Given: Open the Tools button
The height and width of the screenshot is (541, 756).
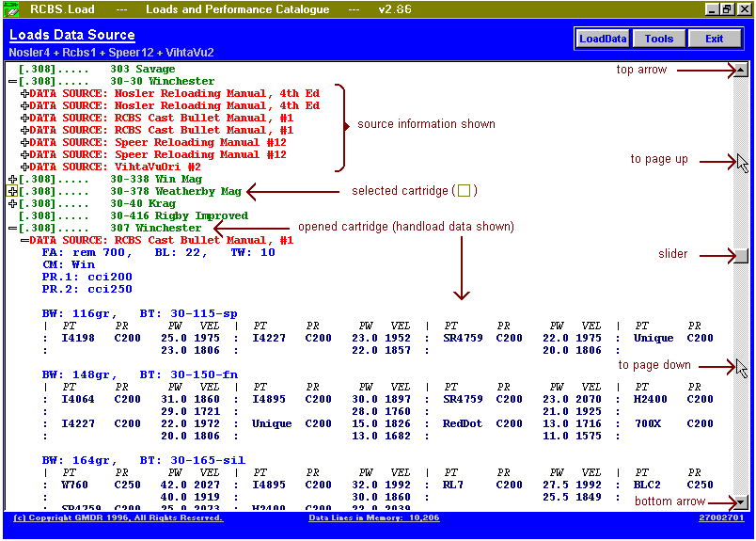Looking at the screenshot, I should click(658, 39).
